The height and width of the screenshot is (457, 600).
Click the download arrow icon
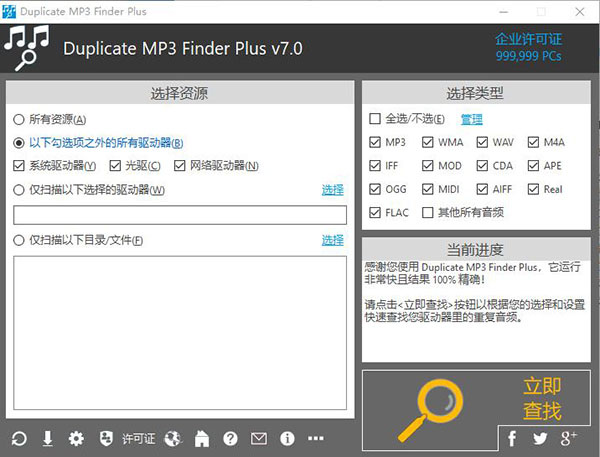tap(47, 438)
